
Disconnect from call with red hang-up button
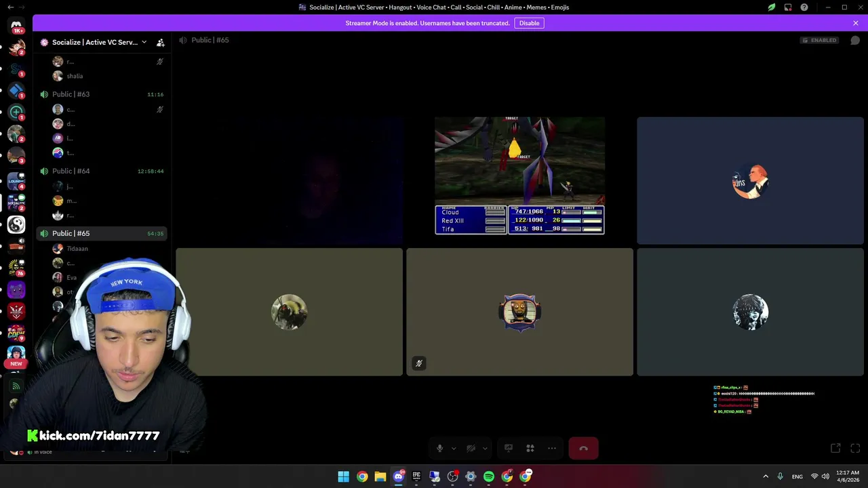pyautogui.click(x=583, y=448)
